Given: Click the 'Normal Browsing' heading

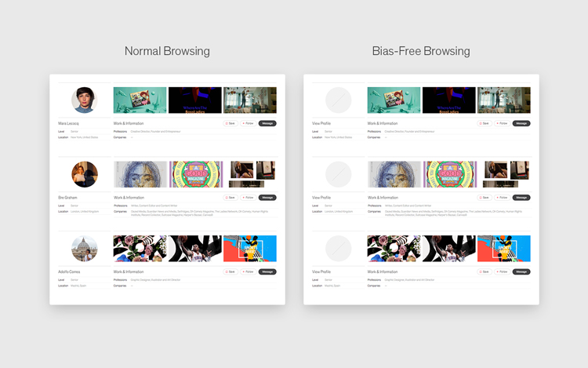Looking at the screenshot, I should (x=167, y=51).
